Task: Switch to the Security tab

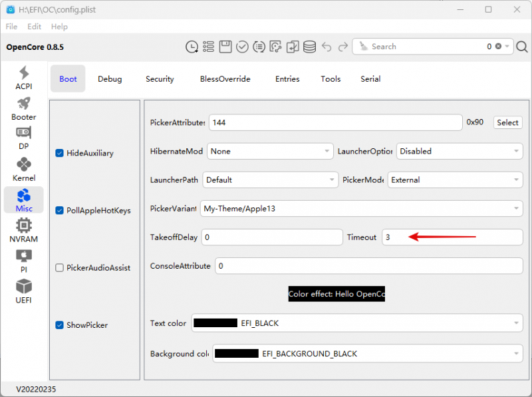Action: 160,78
